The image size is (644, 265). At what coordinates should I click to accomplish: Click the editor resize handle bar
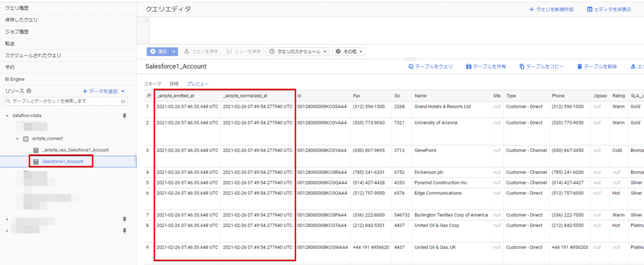(x=411, y=59)
